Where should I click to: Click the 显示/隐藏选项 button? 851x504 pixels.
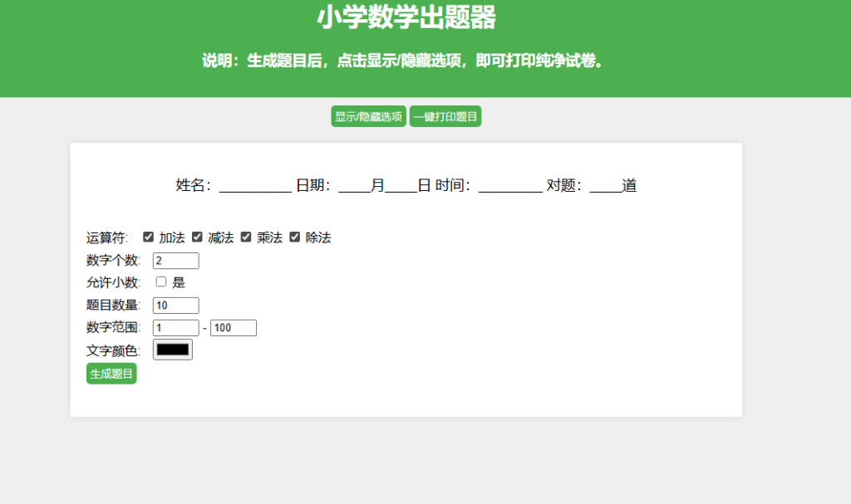click(x=368, y=117)
